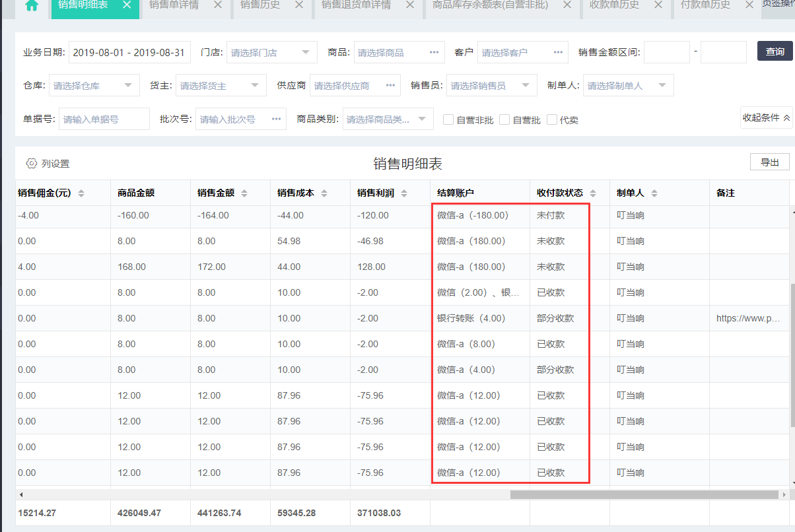Click horizontal scrollbar right arrow

(784, 494)
